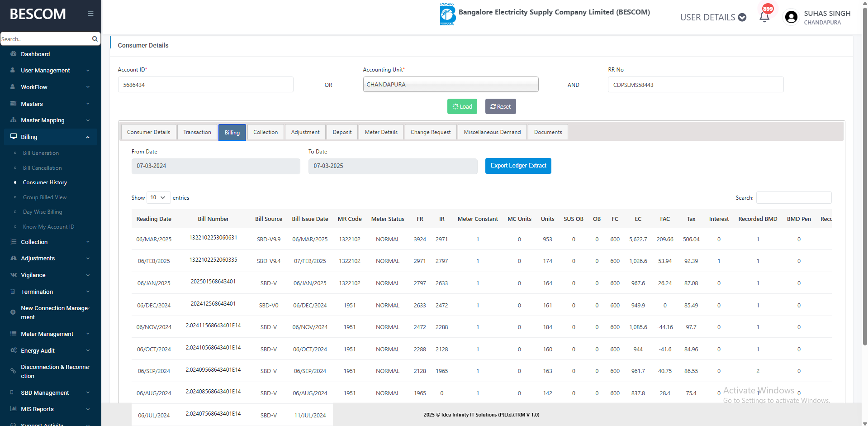
Task: Expand the Meter Management chevron
Action: tap(88, 334)
